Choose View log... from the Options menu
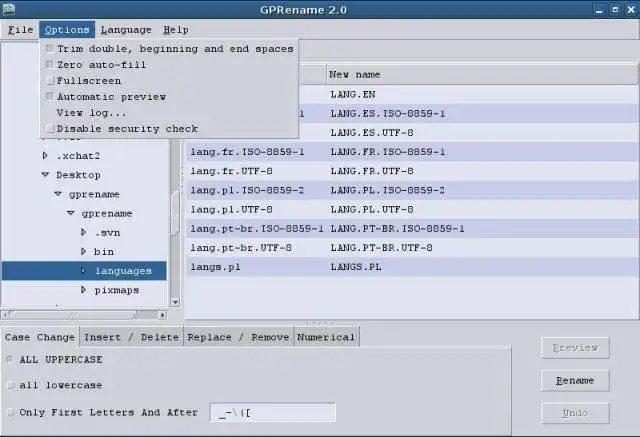Screen dimensions: 640x437 [x=169, y=113]
